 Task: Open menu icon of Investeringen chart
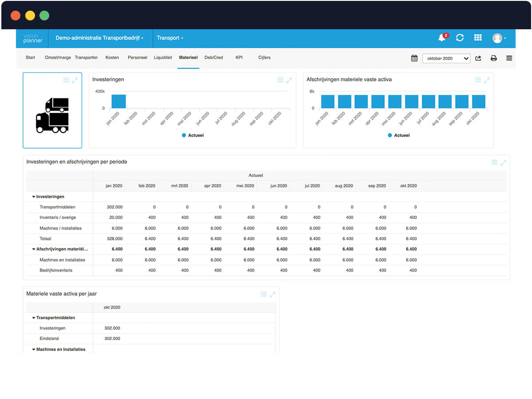point(280,80)
